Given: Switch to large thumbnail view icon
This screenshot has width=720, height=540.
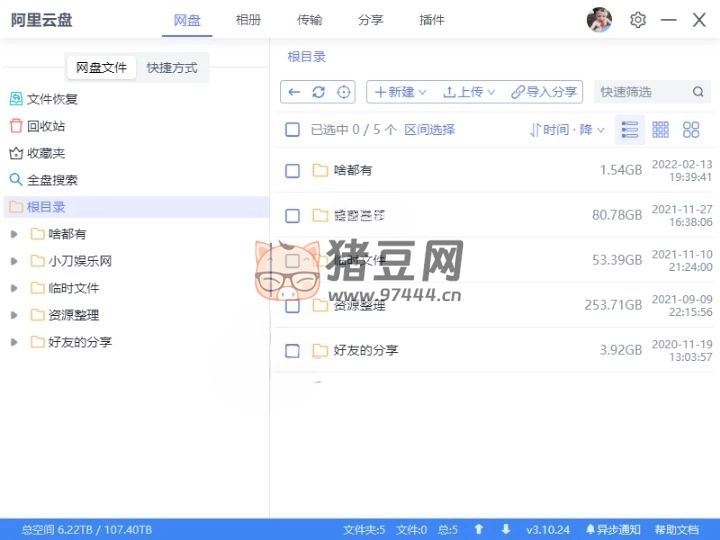Looking at the screenshot, I should (x=691, y=130).
